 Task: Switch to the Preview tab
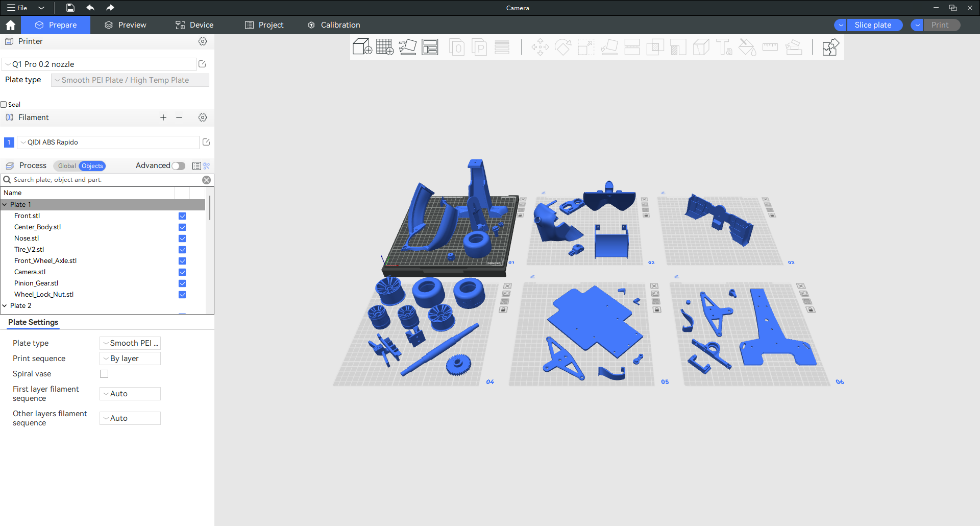[x=126, y=25]
